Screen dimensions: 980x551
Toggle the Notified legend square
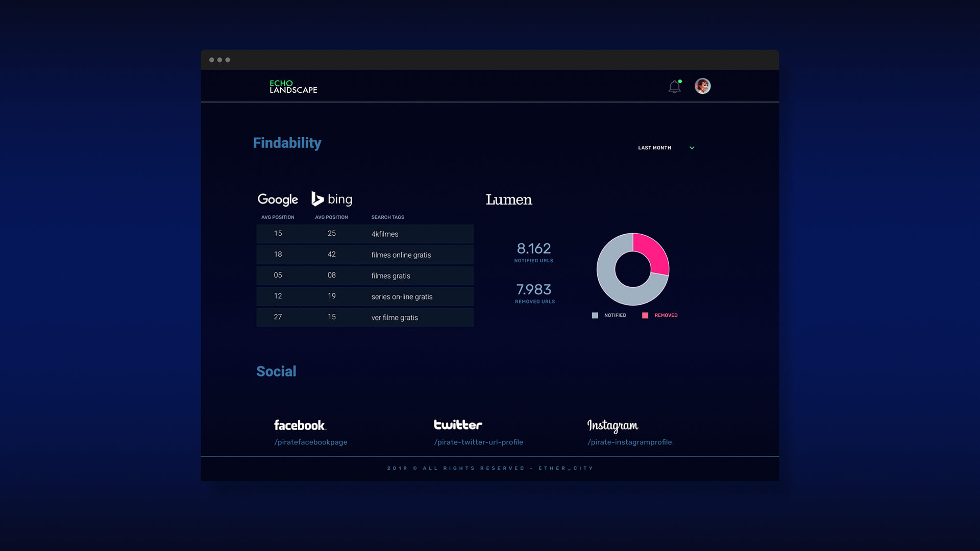coord(595,315)
